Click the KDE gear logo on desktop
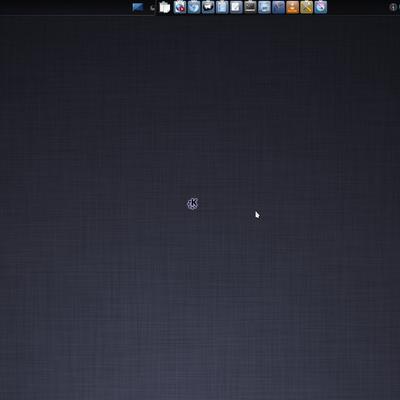The width and height of the screenshot is (400, 400). (193, 203)
